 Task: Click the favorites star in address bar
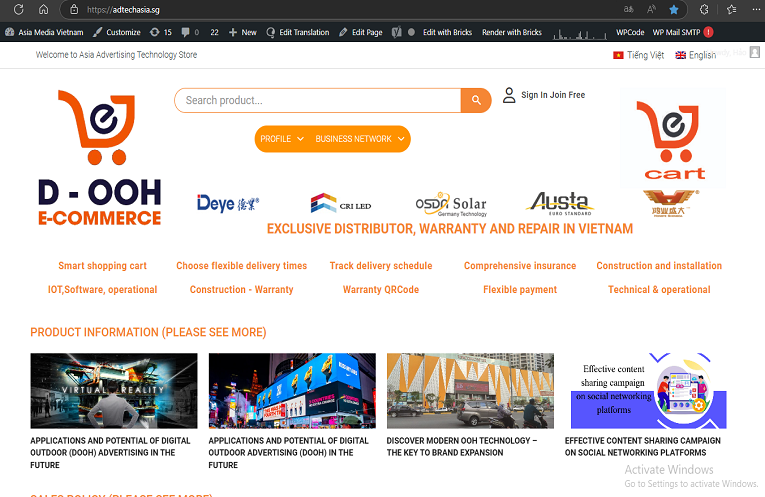click(674, 9)
